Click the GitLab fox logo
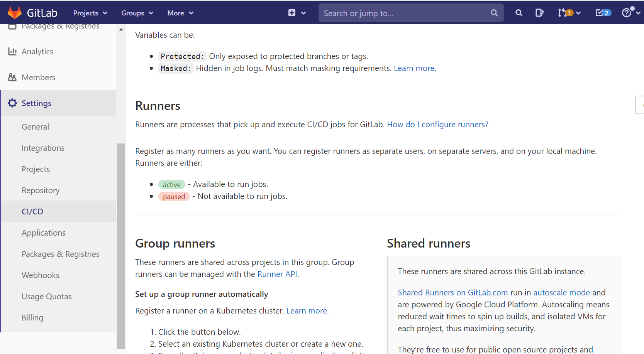 [x=15, y=13]
